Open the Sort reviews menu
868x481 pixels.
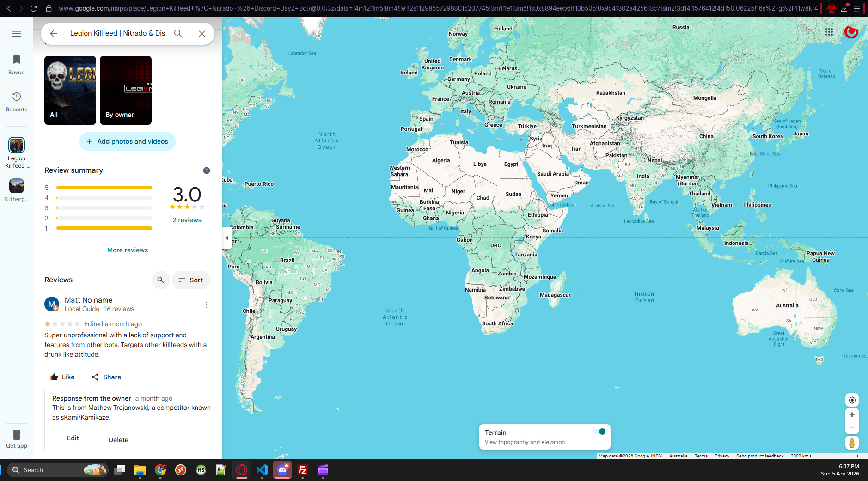(x=191, y=280)
